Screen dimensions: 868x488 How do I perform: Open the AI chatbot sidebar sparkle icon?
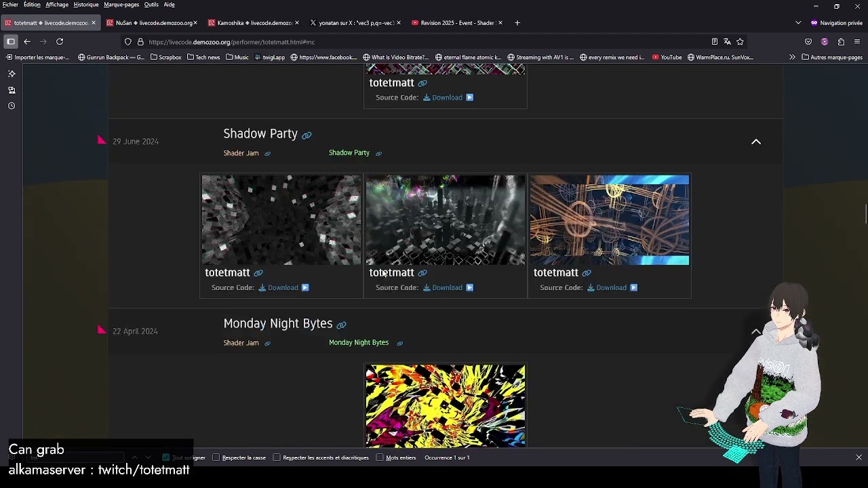pos(12,73)
